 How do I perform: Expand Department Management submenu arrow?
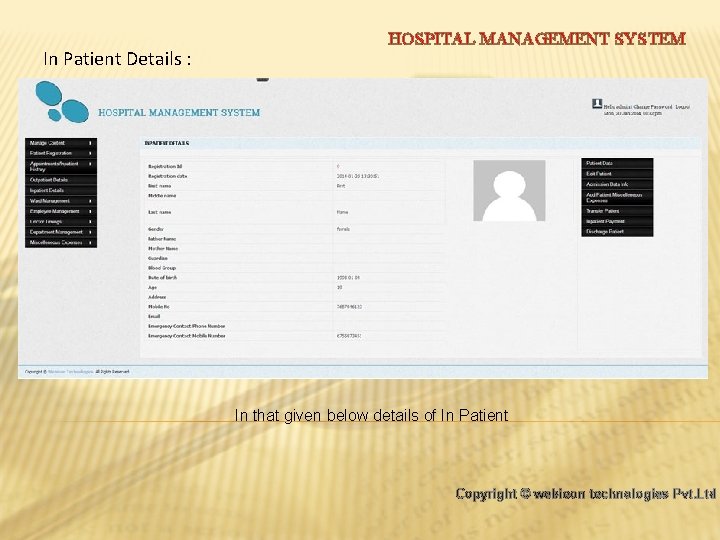pyautogui.click(x=90, y=232)
